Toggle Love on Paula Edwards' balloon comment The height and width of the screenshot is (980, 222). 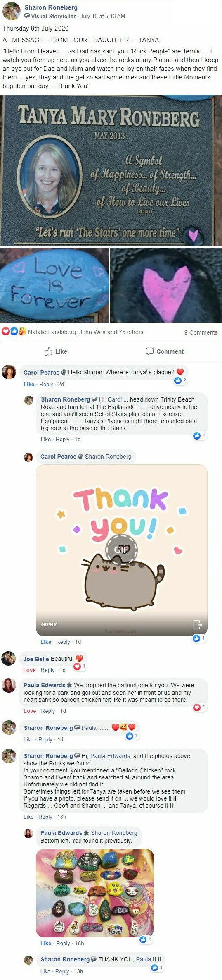pos(30,711)
